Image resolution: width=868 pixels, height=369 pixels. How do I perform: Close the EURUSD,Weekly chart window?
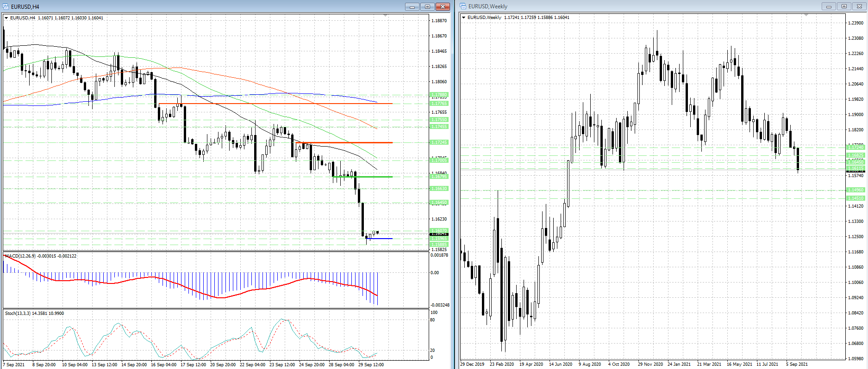[x=859, y=6]
